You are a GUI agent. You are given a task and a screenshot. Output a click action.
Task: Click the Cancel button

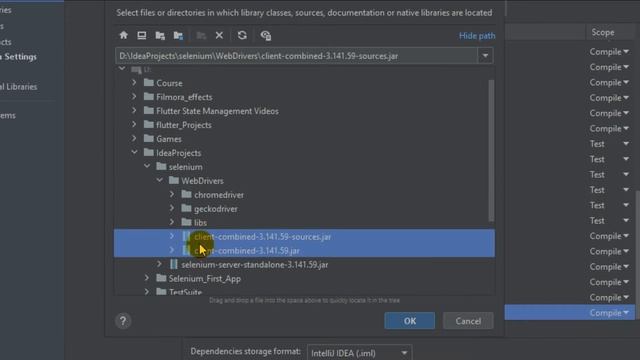(x=468, y=321)
